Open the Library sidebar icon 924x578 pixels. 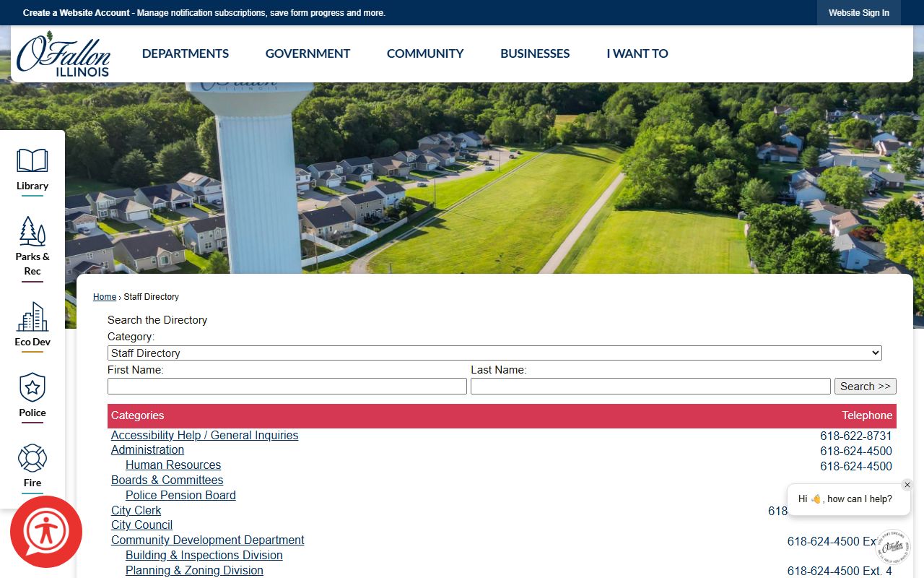click(x=32, y=160)
